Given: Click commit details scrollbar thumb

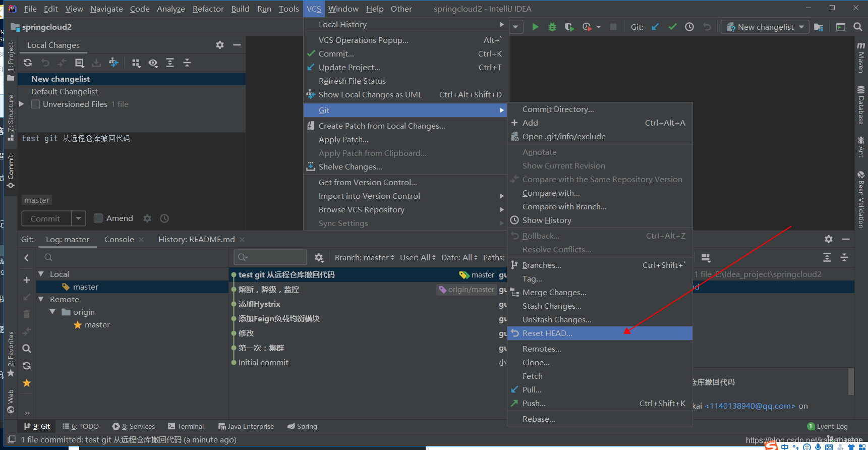Looking at the screenshot, I should point(851,381).
